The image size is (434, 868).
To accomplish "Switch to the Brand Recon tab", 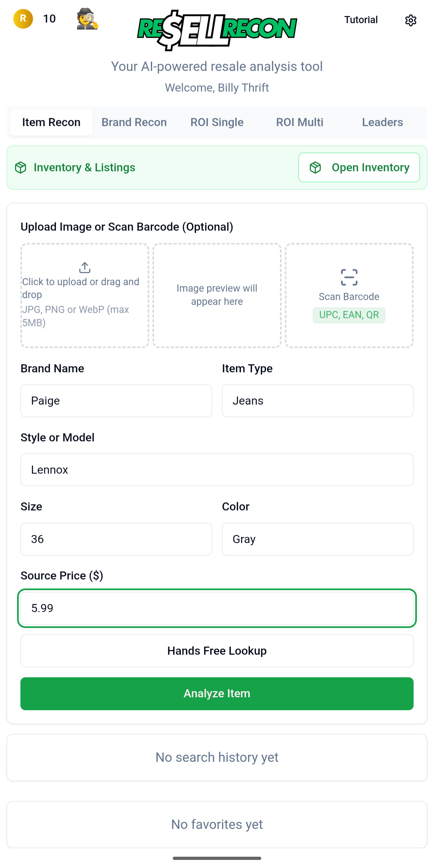I will (x=134, y=122).
